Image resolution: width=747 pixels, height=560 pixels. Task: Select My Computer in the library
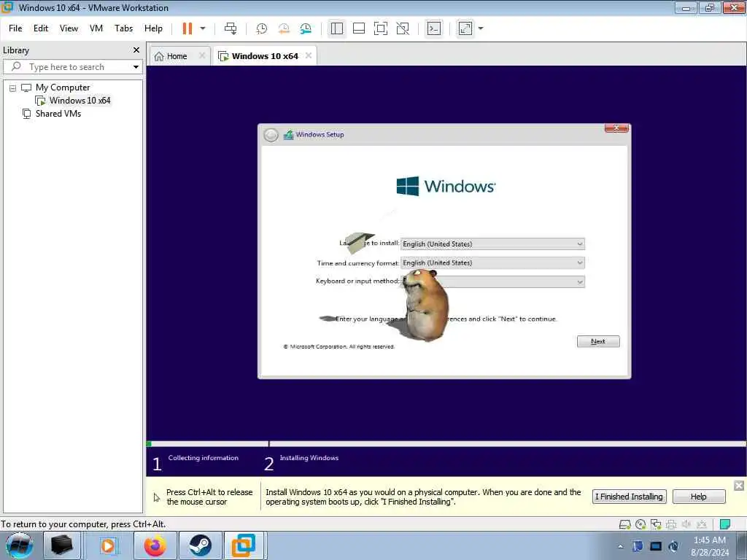click(x=63, y=87)
